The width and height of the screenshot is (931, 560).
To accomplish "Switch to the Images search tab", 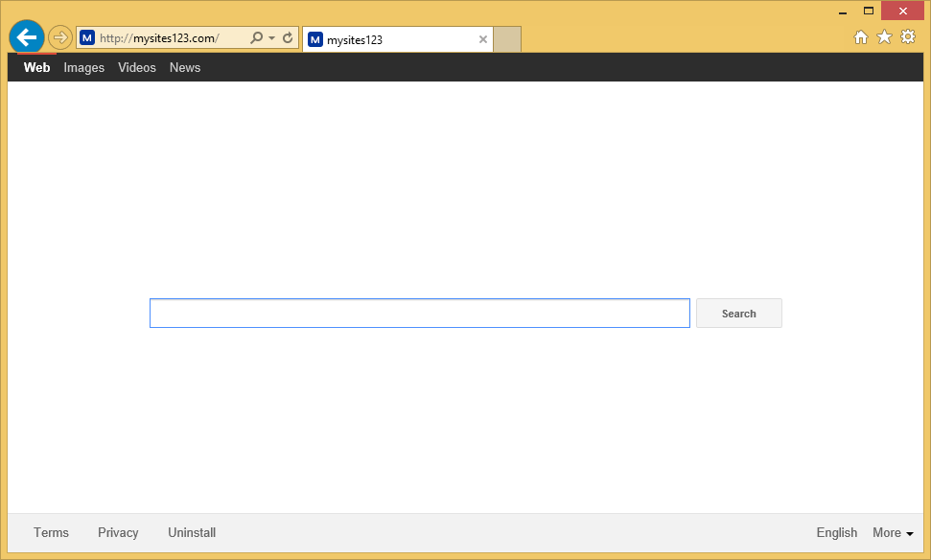I will pyautogui.click(x=83, y=67).
